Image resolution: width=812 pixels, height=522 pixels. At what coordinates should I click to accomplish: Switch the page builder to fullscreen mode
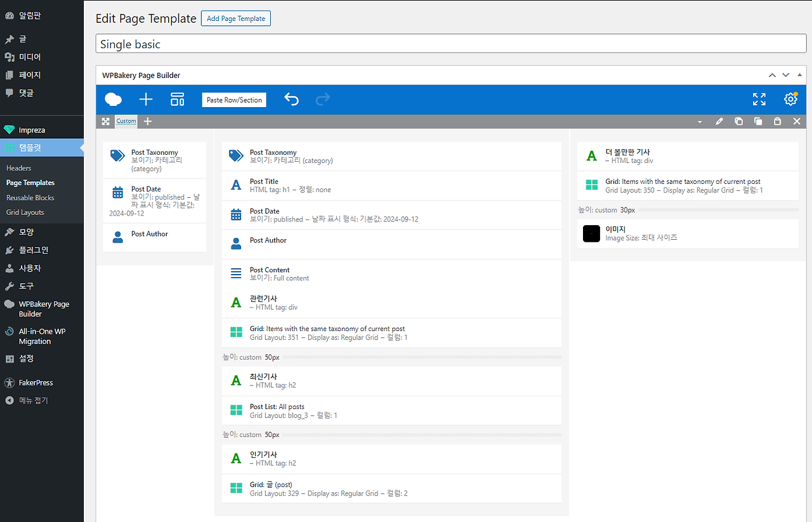tap(759, 100)
